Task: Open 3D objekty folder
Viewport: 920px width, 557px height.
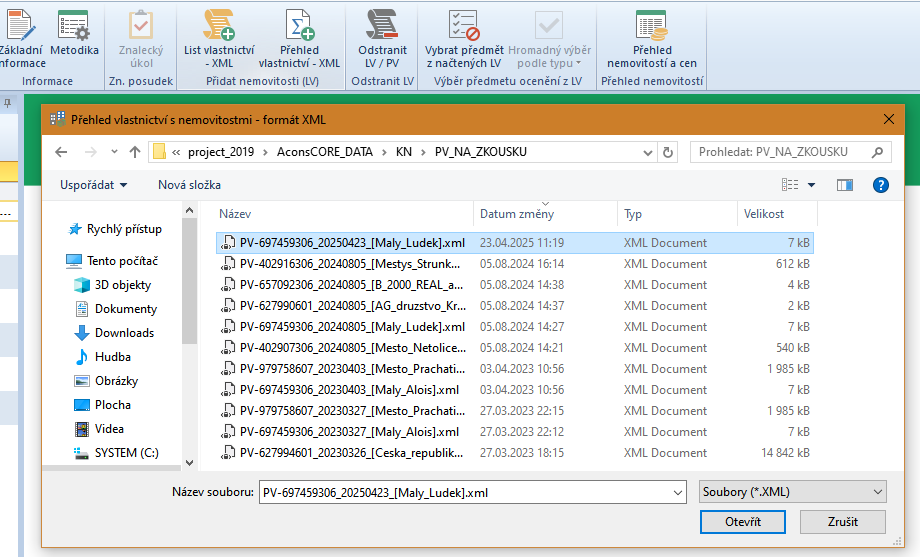Action: (113, 285)
